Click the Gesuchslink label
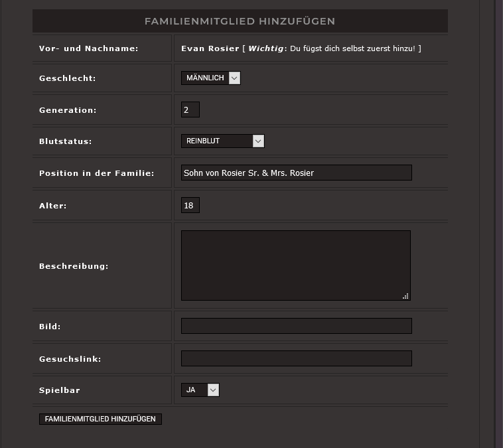The height and width of the screenshot is (448, 503). point(70,359)
